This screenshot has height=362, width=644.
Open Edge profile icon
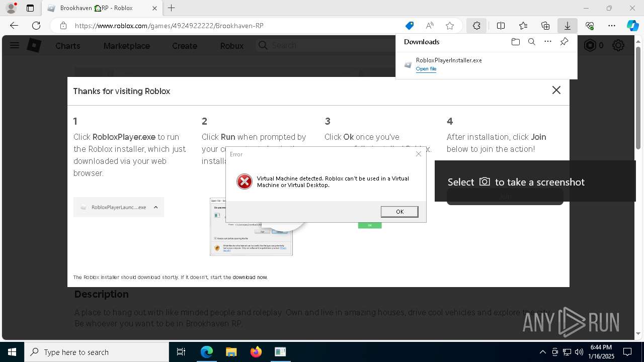[11, 8]
